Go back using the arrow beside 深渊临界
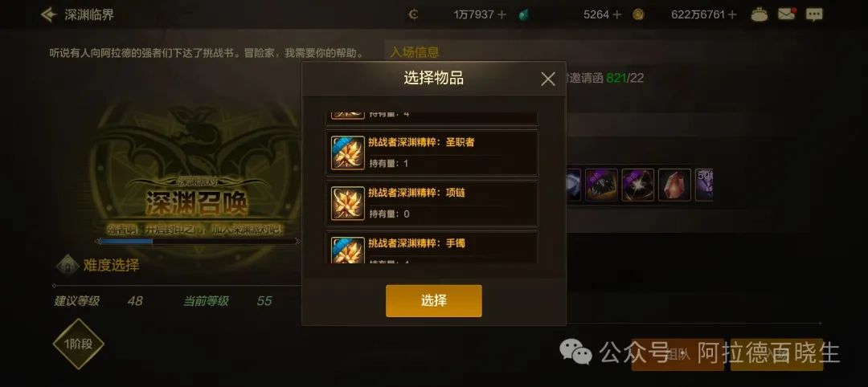The image size is (868, 387). click(49, 14)
